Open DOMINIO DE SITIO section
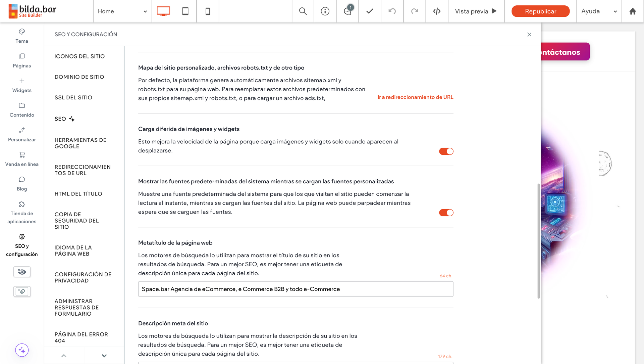 pyautogui.click(x=79, y=77)
